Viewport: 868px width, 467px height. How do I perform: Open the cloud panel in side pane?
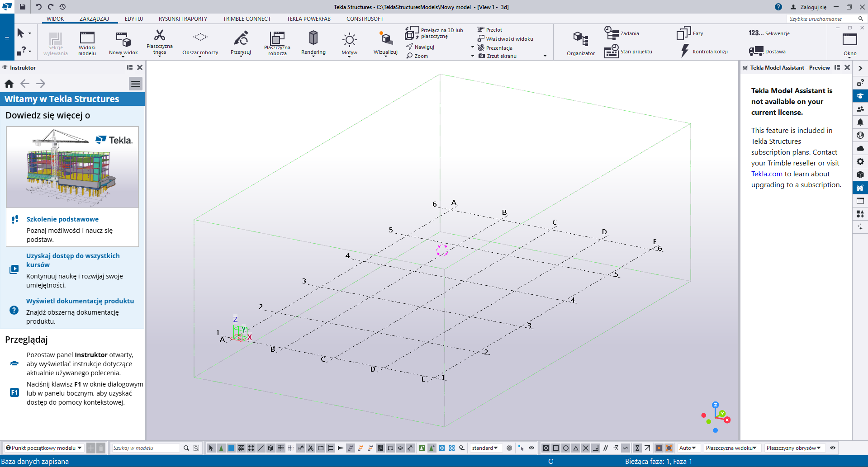point(860,148)
